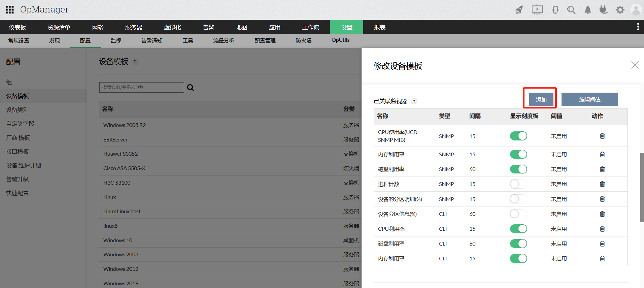Screen dimensions: 644x288
Task: Open the user profile avatar
Action: pos(636,10)
